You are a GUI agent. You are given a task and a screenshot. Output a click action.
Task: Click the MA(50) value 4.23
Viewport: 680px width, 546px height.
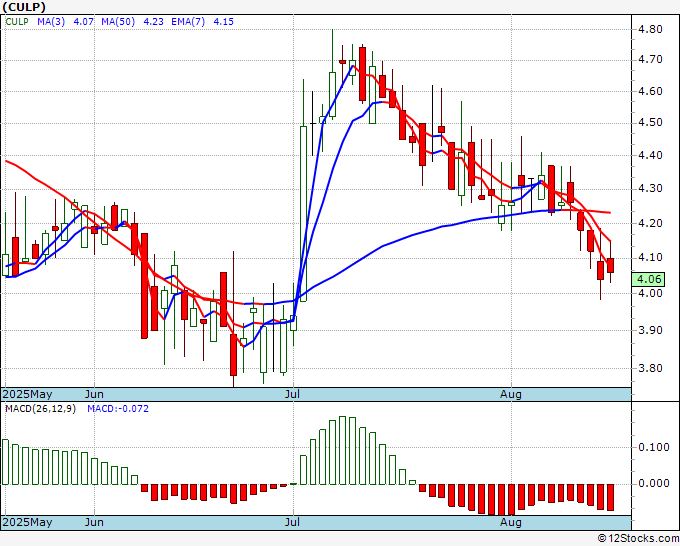point(153,21)
